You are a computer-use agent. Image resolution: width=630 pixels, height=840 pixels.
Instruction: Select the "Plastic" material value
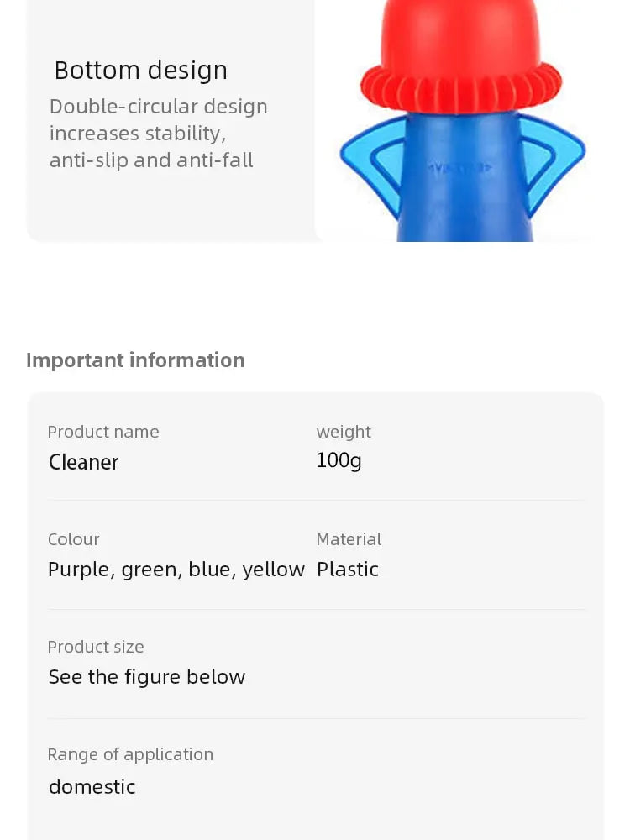click(347, 570)
